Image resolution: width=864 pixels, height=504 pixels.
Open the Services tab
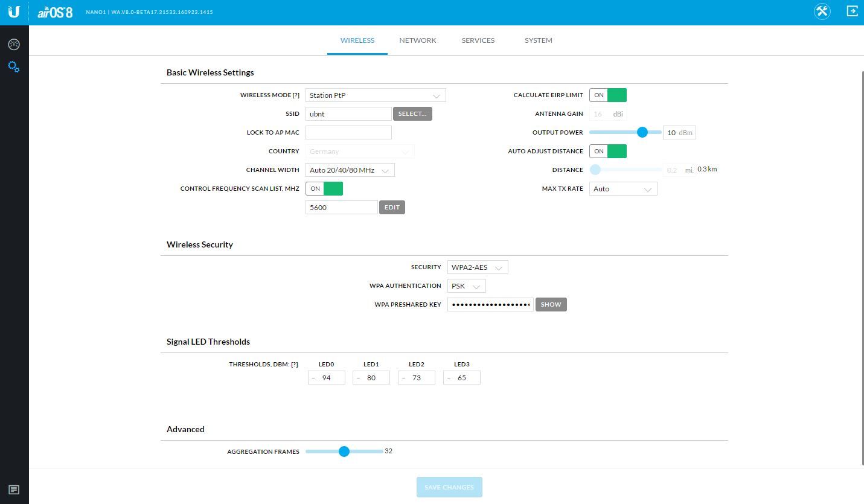click(x=478, y=40)
